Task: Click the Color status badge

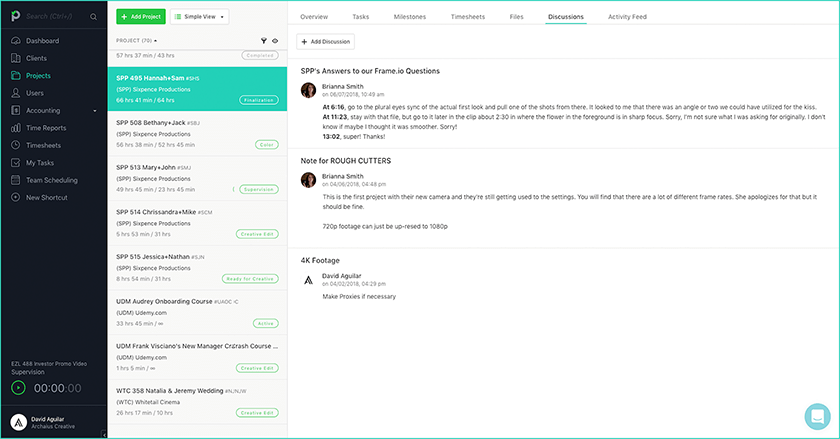Action: click(x=267, y=145)
